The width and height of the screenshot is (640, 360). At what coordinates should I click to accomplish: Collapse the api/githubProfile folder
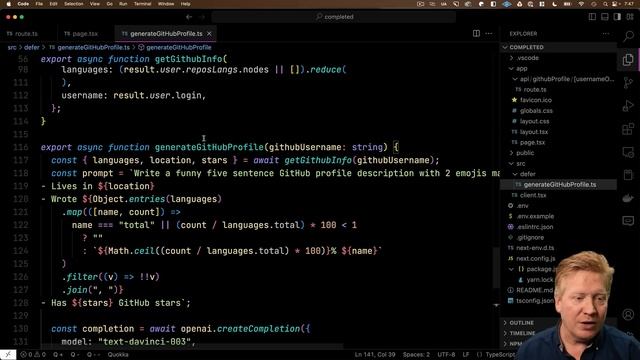click(x=559, y=79)
